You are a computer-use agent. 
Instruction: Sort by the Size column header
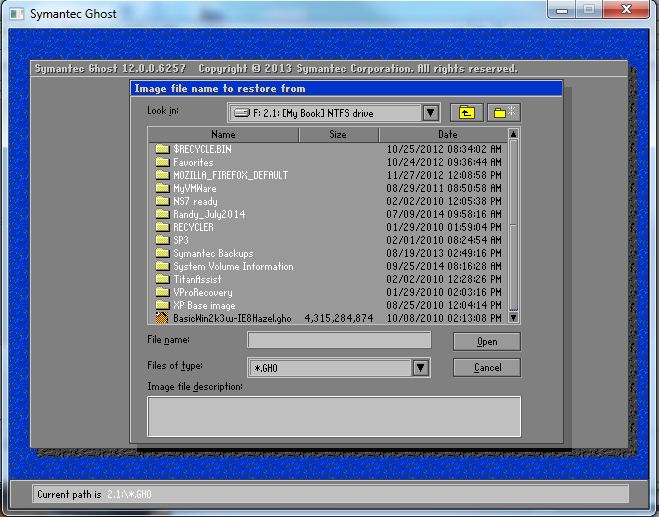click(338, 135)
